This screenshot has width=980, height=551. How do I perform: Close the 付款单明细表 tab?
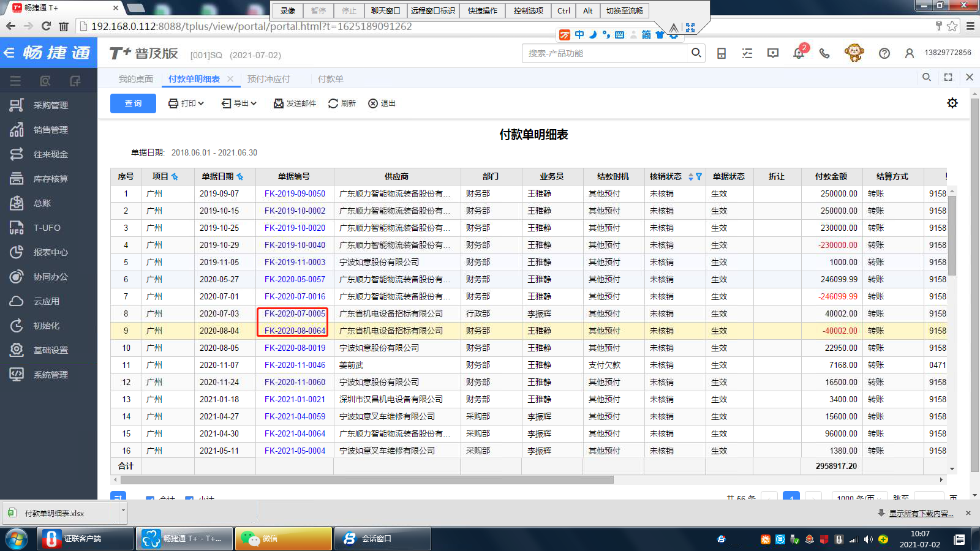[230, 78]
